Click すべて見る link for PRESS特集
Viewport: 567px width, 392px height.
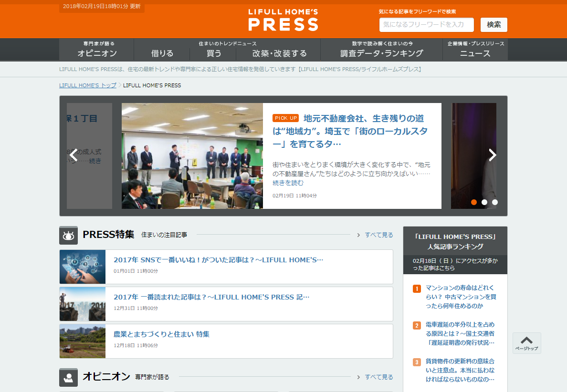pyautogui.click(x=378, y=235)
